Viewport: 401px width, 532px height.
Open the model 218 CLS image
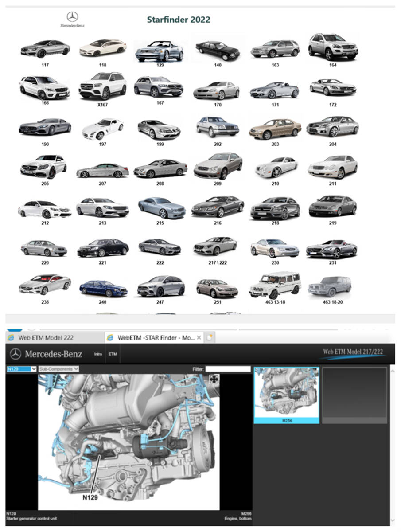pyautogui.click(x=275, y=208)
